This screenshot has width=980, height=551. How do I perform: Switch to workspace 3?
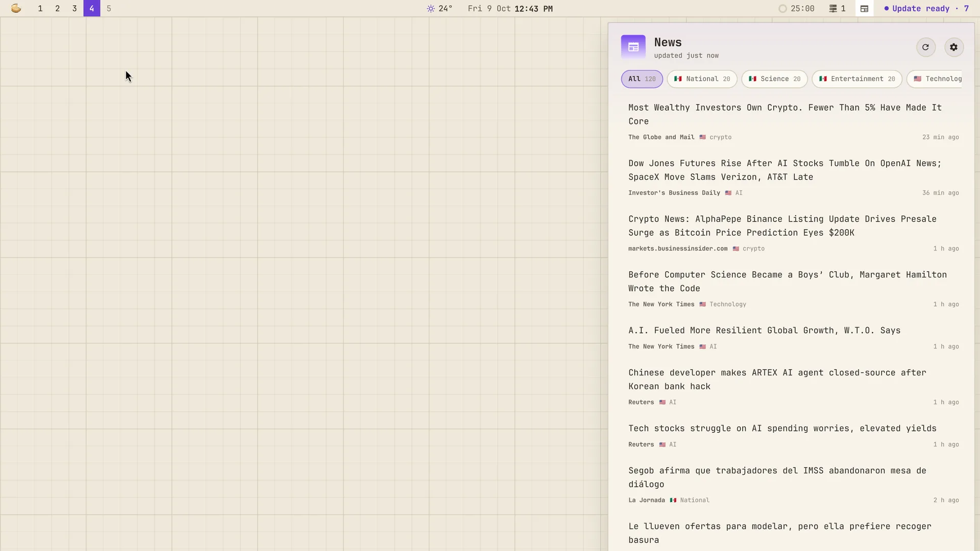75,8
